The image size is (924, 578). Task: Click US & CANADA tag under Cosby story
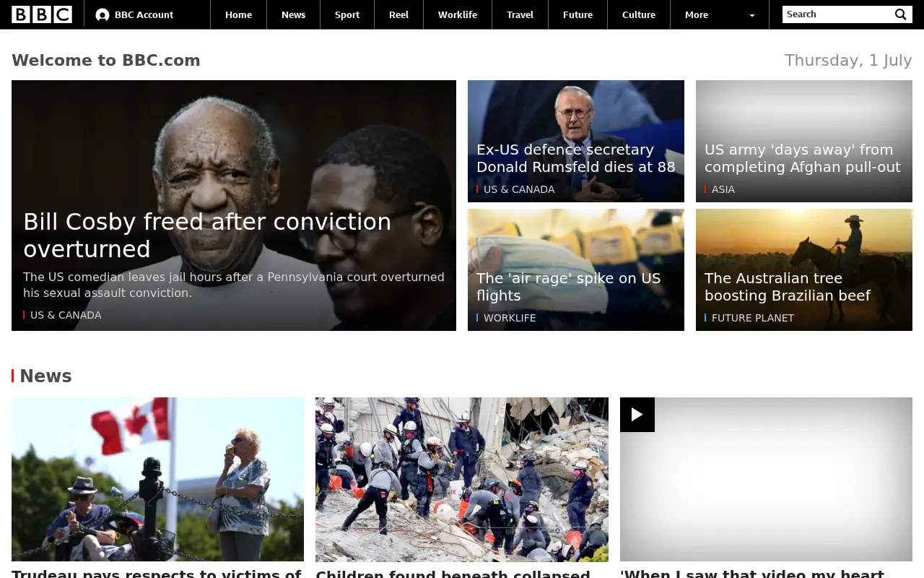point(66,315)
